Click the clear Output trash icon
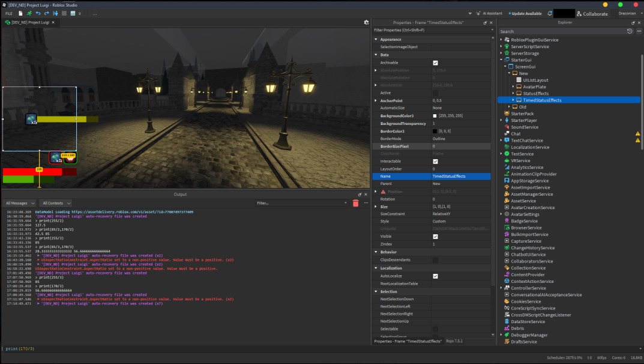This screenshot has width=644, height=364. click(356, 203)
